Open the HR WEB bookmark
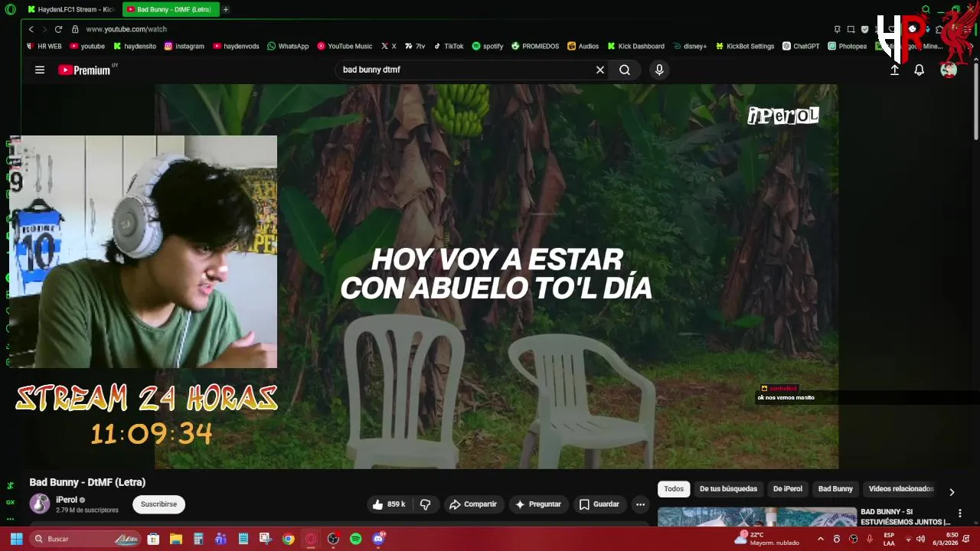This screenshot has width=980, height=551. [44, 46]
